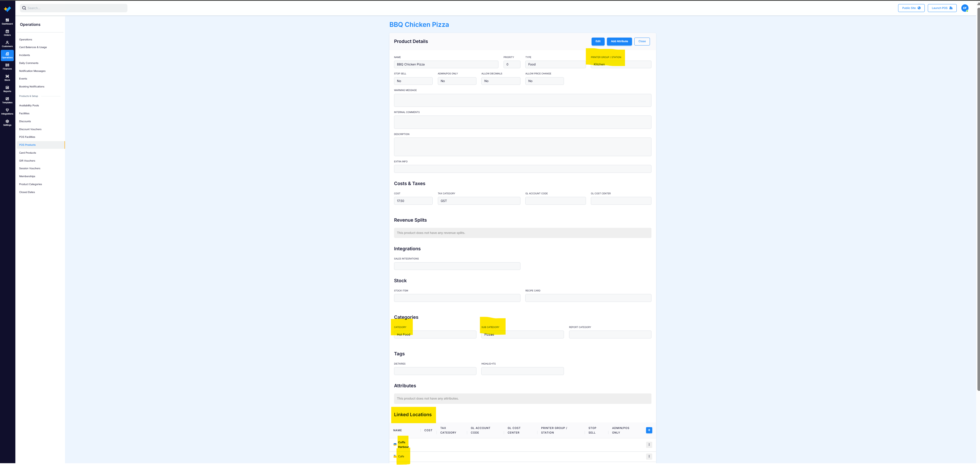Viewport: 980px width, 465px height.
Task: Open the Finances icon in left rail
Action: [7, 66]
